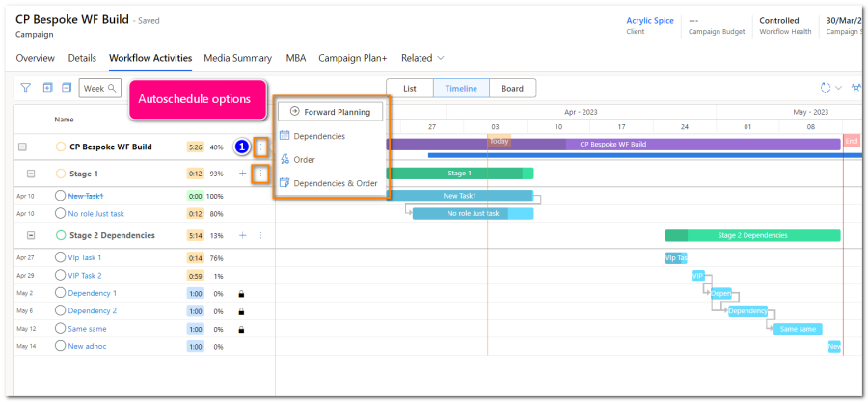The image size is (868, 402).
Task: Toggle the status circle for Dependency 2
Action: pyautogui.click(x=61, y=311)
